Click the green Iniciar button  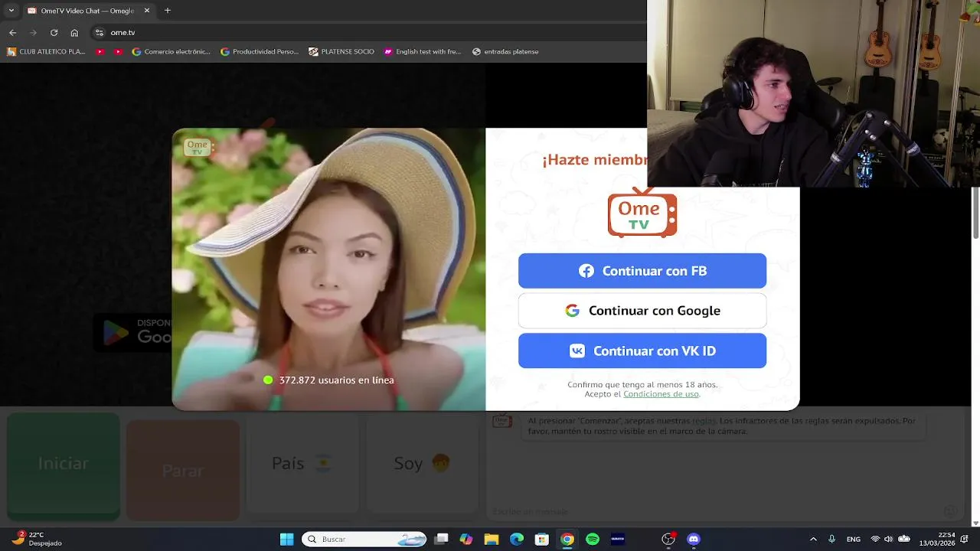(x=64, y=467)
